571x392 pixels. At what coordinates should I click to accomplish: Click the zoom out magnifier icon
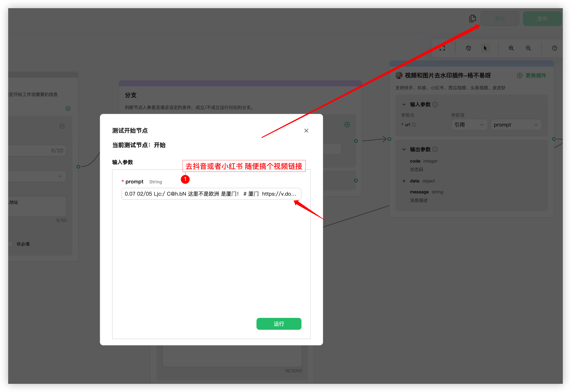click(528, 48)
